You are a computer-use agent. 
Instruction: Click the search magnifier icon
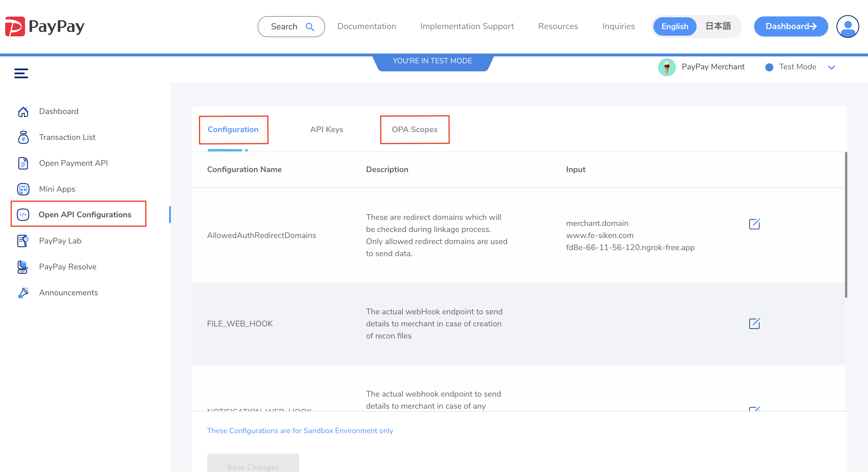tap(310, 27)
